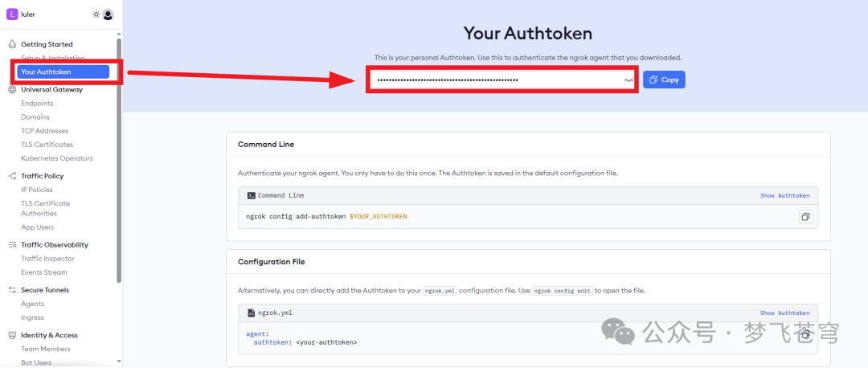Open Team Members page
Image resolution: width=868 pixels, height=368 pixels.
[45, 350]
